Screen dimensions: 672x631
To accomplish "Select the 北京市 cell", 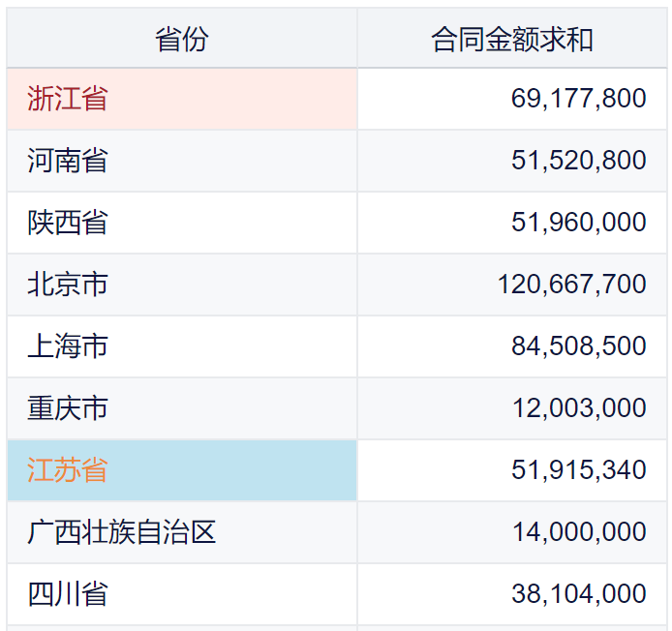I will click(68, 285).
